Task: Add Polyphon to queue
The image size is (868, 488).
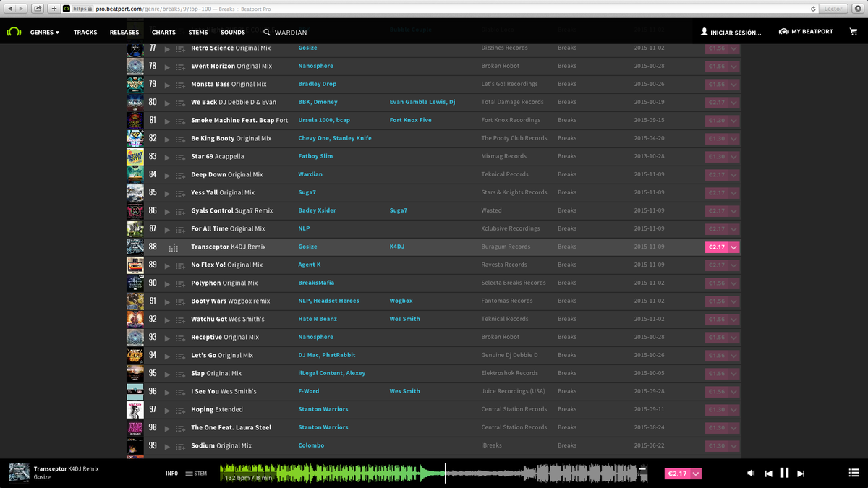Action: pos(180,283)
